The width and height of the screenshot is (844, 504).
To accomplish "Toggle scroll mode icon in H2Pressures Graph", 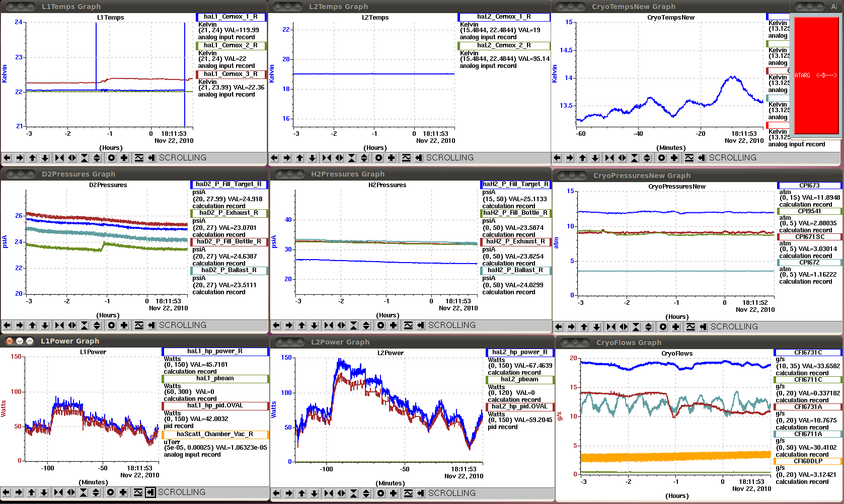I will [421, 325].
